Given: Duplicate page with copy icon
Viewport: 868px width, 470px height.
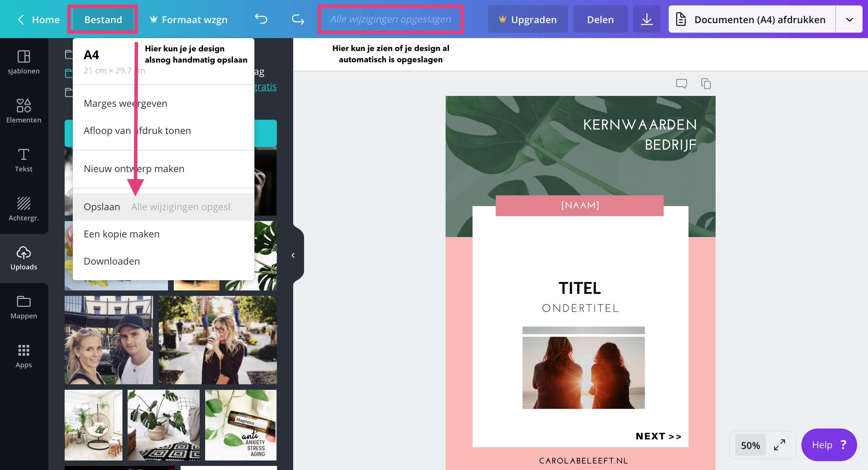Looking at the screenshot, I should [706, 84].
